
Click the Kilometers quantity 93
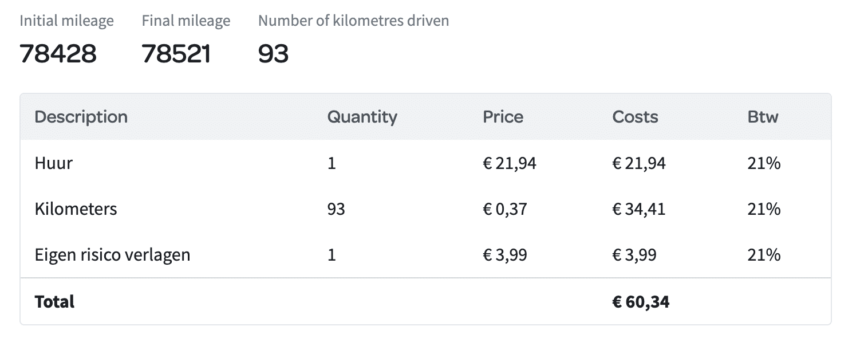(336, 209)
